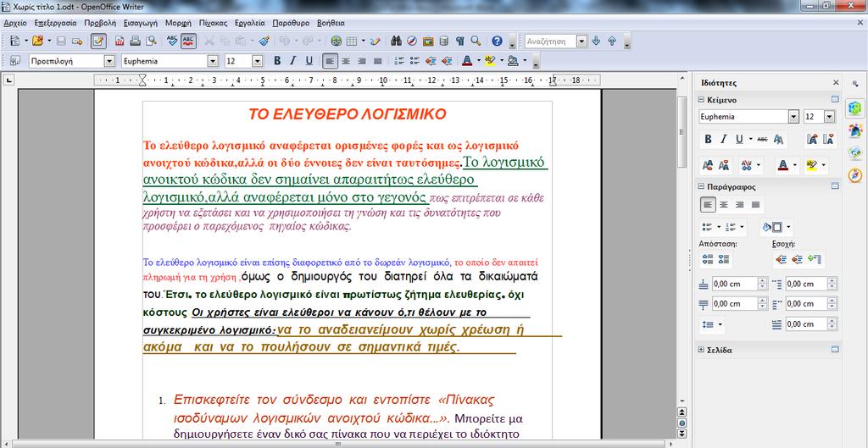Image resolution: width=868 pixels, height=448 pixels.
Task: Click the Clone Formatting paintbrush icon
Action: 264,41
